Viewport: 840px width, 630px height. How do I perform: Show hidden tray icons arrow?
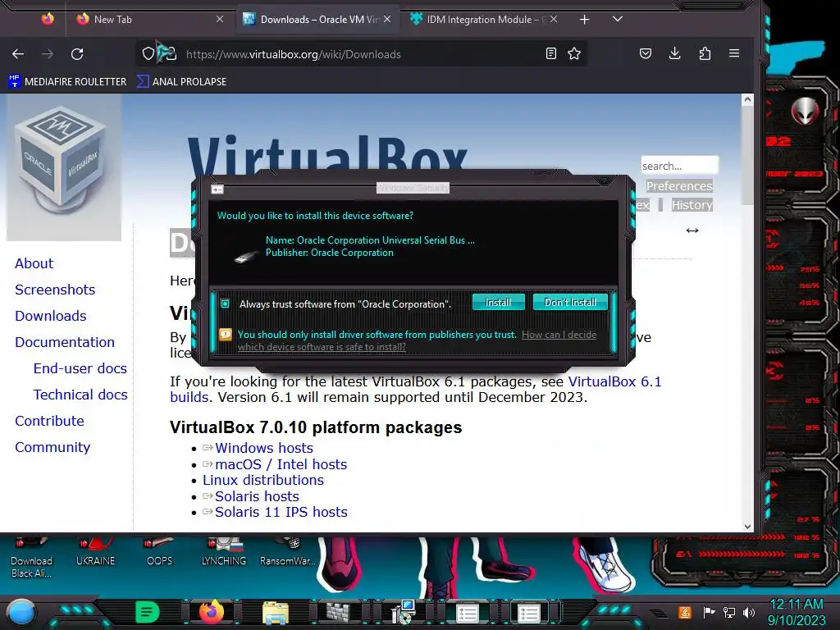(x=659, y=613)
